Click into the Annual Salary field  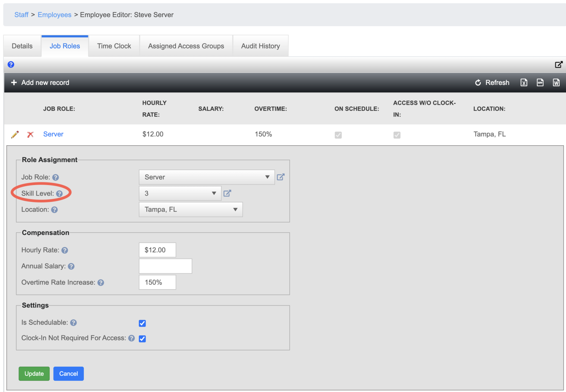click(165, 266)
